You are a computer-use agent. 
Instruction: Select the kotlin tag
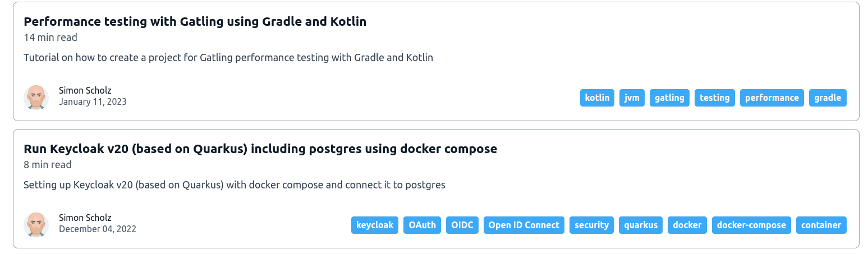coord(597,98)
